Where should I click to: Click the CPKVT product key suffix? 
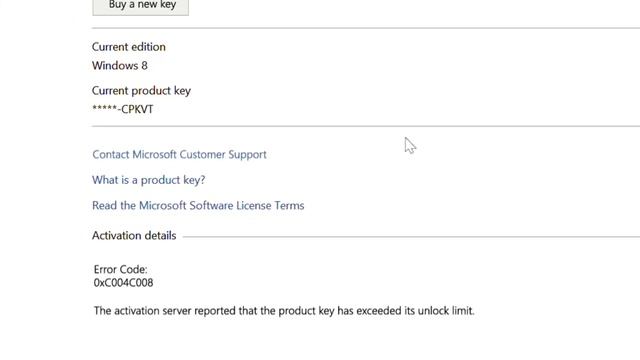point(137,109)
